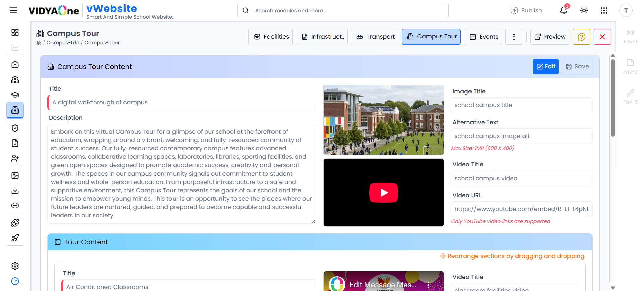Click the Fav-1 shortcut
Screen dimensions: 644x291
630,36
